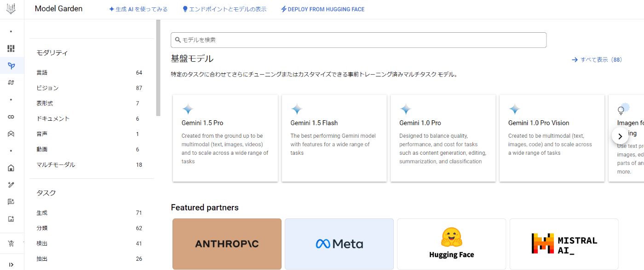Click the Gemini 1.0 Pro Vision sparkle icon

pos(514,109)
